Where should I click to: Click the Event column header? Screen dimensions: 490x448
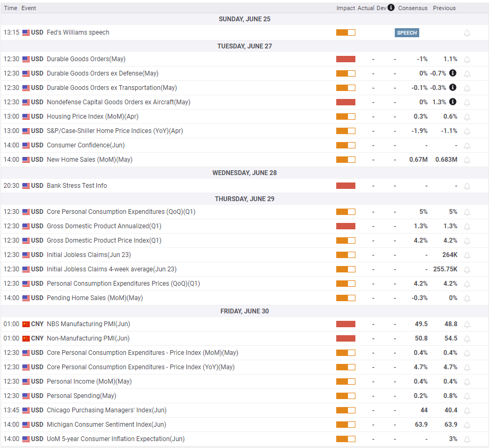(x=28, y=8)
